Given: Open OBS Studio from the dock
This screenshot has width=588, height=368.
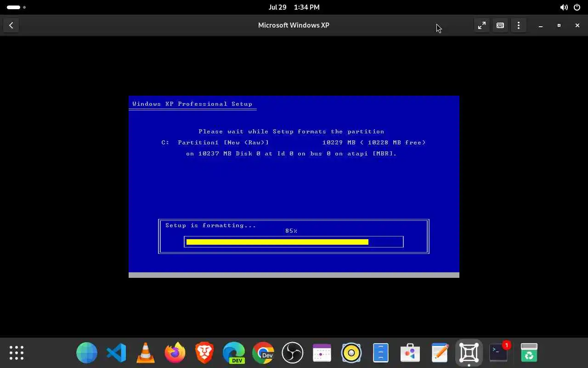Looking at the screenshot, I should [x=293, y=353].
